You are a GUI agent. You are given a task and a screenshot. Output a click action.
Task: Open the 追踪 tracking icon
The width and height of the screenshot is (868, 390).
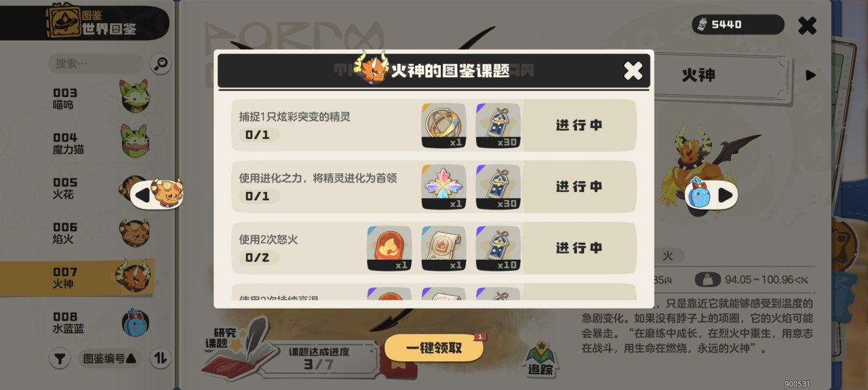coord(540,359)
